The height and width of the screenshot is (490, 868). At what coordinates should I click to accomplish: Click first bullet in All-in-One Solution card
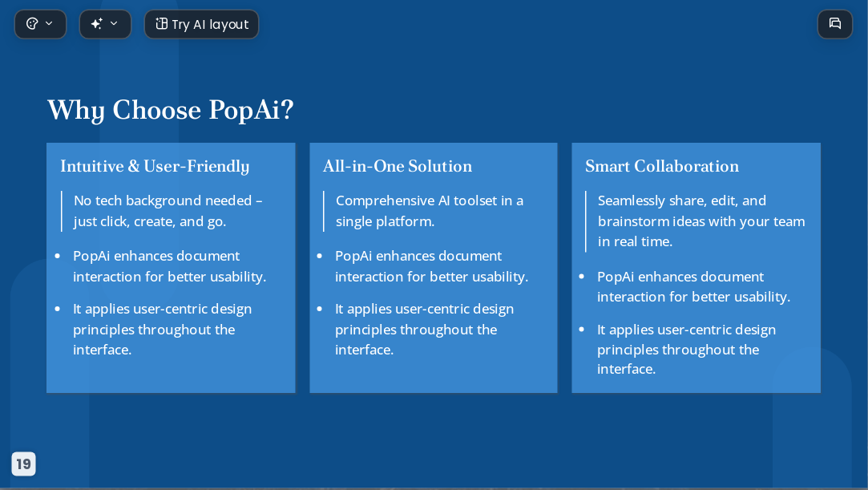(x=431, y=266)
